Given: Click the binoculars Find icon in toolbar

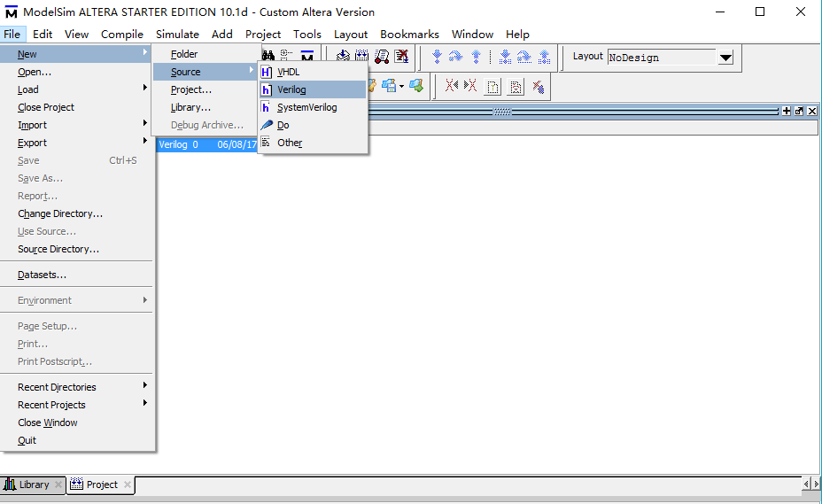Looking at the screenshot, I should coord(268,56).
